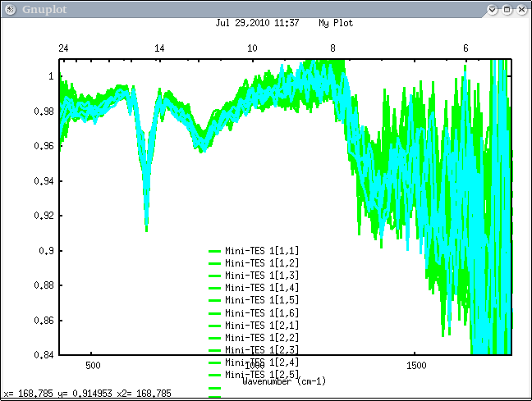Click the y-axis tick label 0.84
The height and width of the screenshot is (401, 532).
click(44, 355)
